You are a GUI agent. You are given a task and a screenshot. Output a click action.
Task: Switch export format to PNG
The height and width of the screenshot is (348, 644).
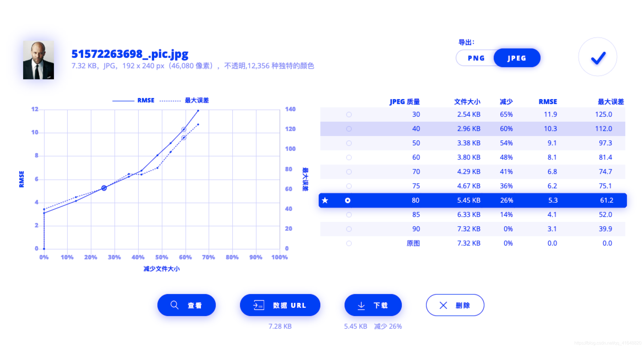pyautogui.click(x=476, y=58)
